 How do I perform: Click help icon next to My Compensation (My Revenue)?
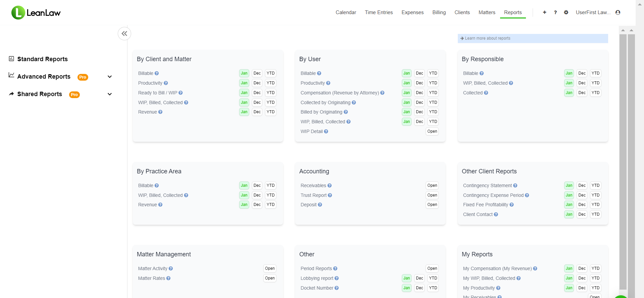coord(535,268)
